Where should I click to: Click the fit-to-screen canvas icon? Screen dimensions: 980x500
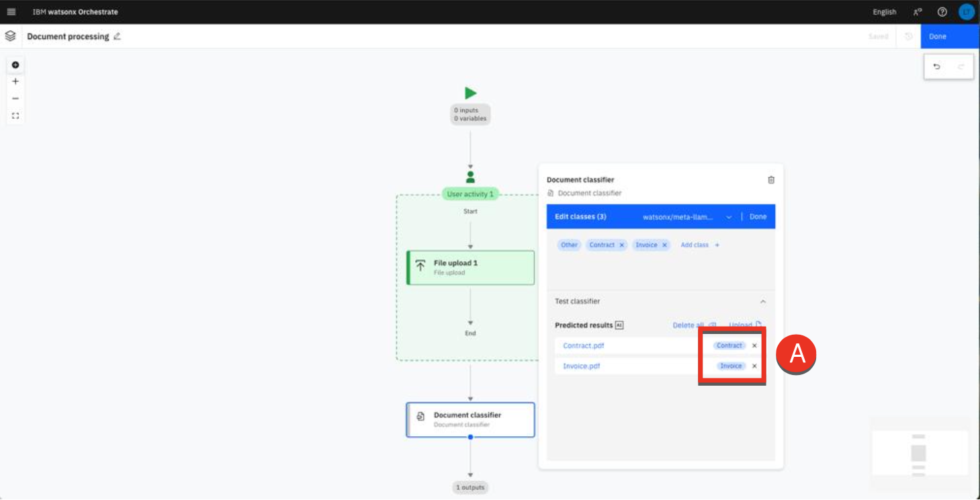point(15,116)
